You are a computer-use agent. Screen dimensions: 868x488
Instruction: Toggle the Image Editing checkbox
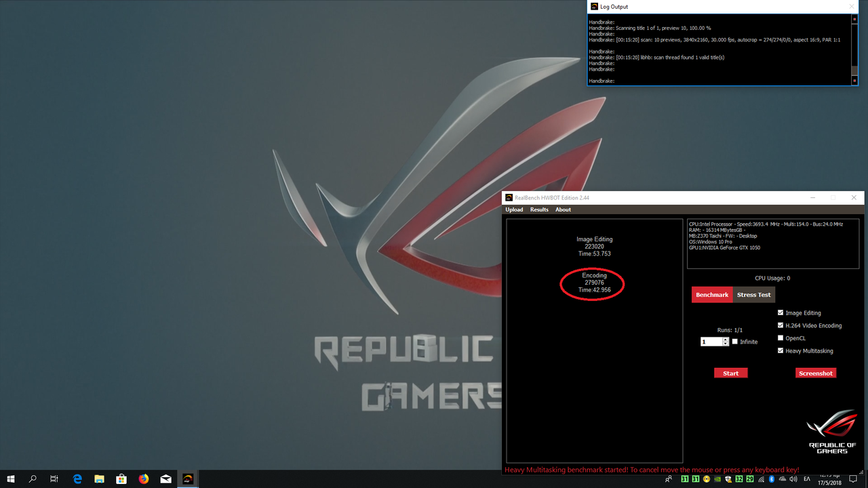781,312
